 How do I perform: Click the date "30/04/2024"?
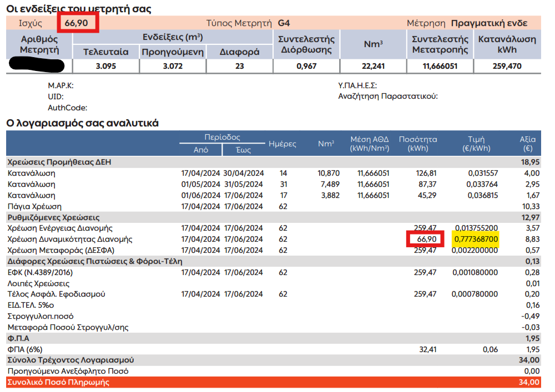[244, 173]
